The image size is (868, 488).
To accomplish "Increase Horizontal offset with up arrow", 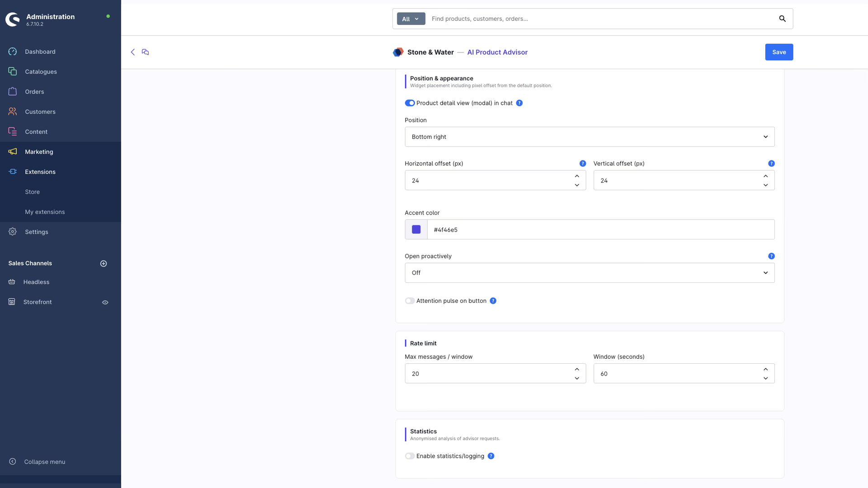I will click(x=577, y=176).
